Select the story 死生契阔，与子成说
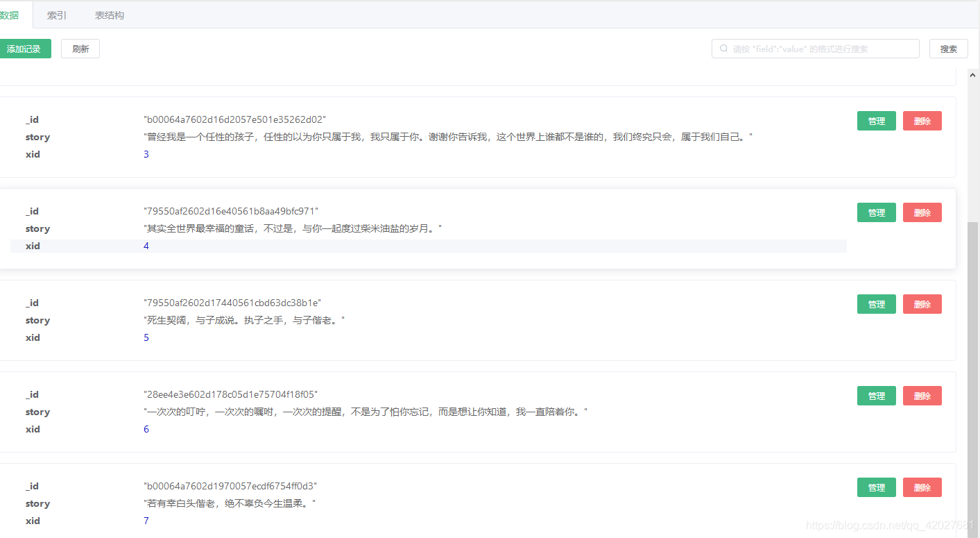 tap(243, 320)
